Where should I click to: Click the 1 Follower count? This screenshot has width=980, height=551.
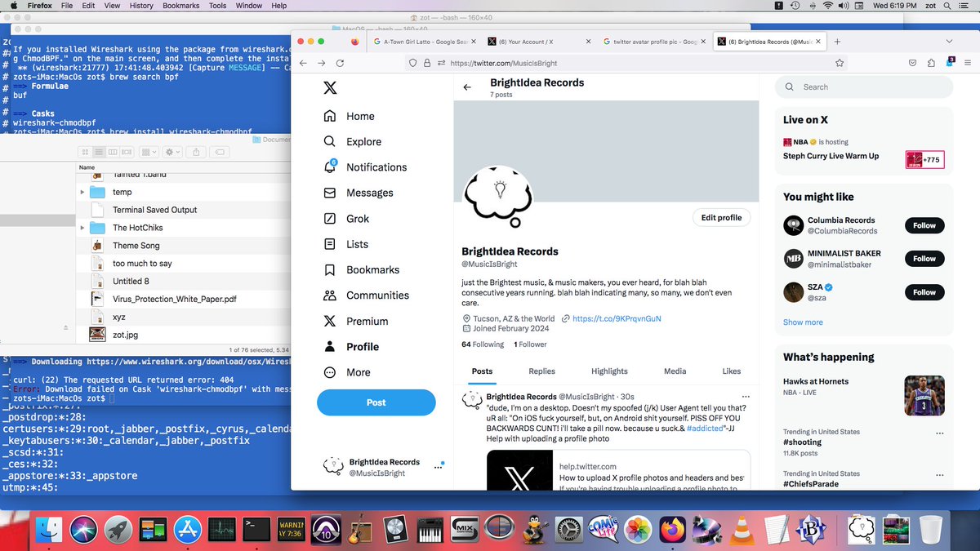pos(530,344)
